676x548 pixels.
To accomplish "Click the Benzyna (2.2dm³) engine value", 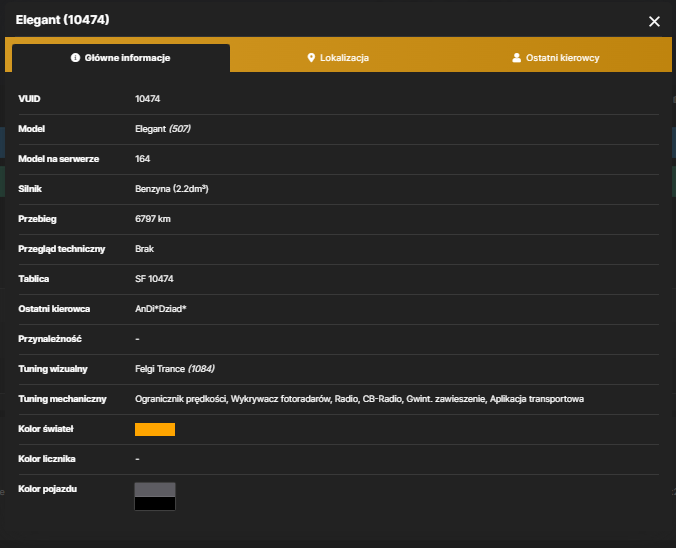I will 172,189.
